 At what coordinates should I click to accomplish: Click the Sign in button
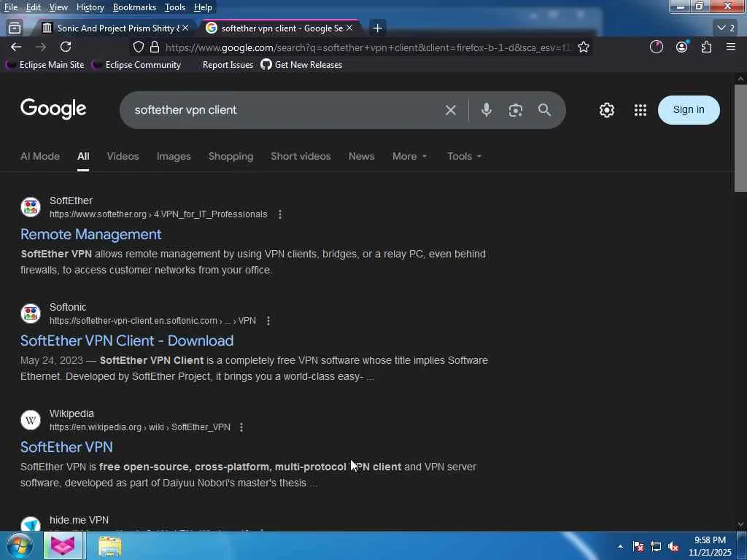tap(689, 110)
